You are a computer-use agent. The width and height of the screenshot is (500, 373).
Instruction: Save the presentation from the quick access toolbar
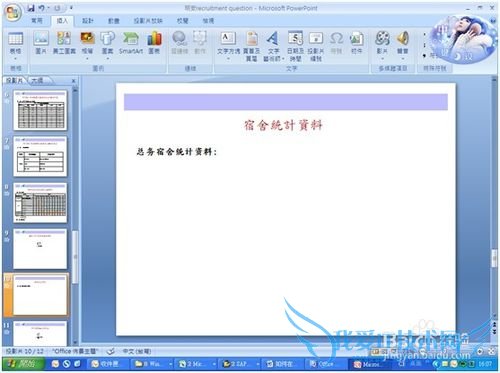click(31, 8)
